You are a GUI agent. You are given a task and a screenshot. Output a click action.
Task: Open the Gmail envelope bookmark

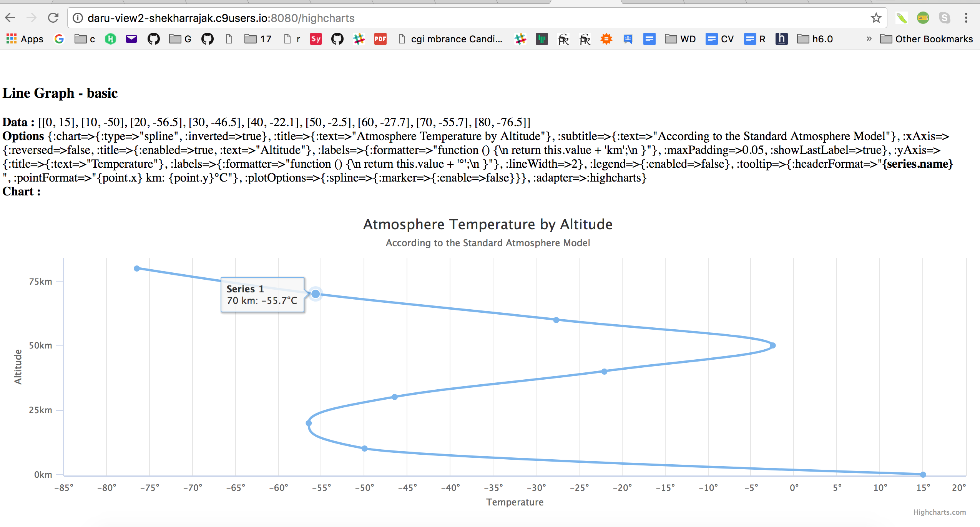(x=131, y=39)
